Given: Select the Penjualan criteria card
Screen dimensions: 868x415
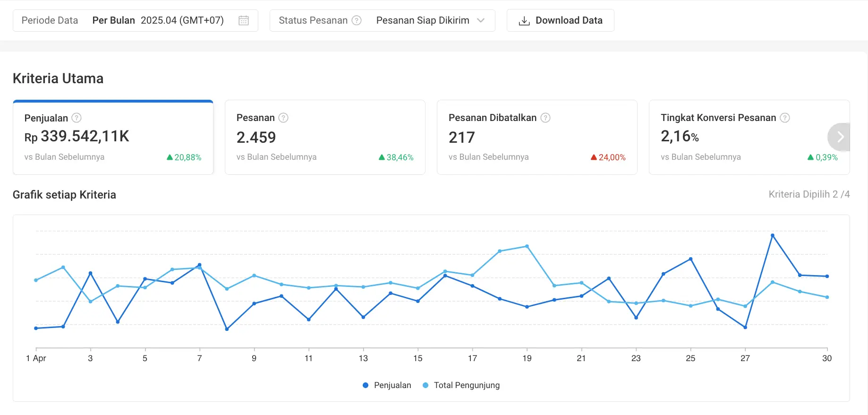Looking at the screenshot, I should click(113, 137).
